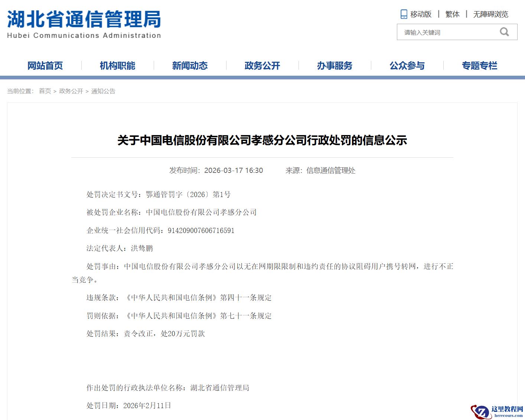Select the 专题专栏 navigation tab
This screenshot has width=525, height=420.
coord(479,65)
